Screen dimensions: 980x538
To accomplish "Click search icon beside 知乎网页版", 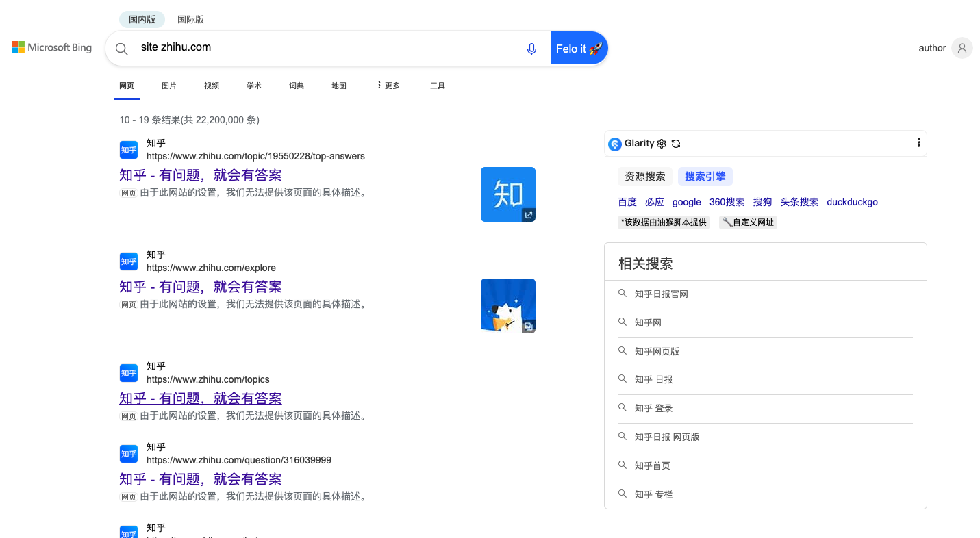I will pos(623,350).
